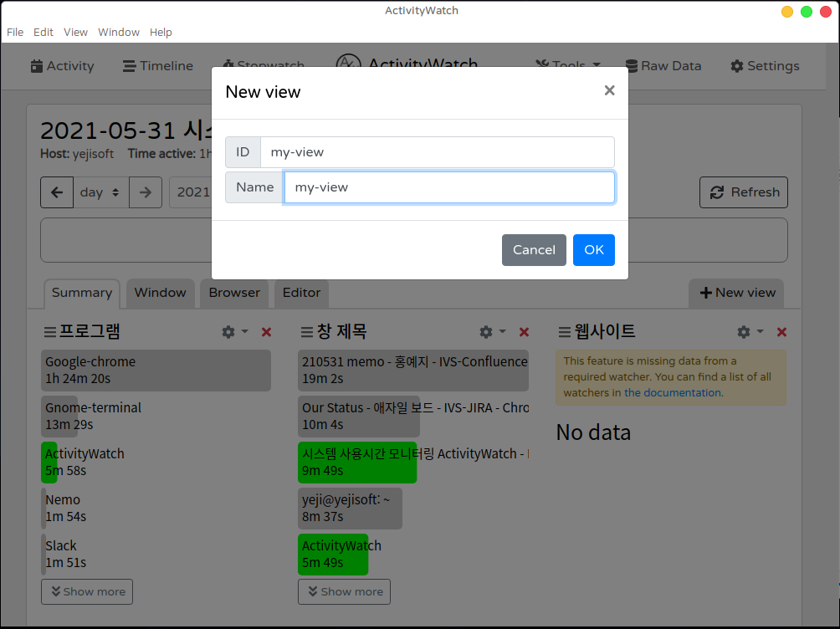
Task: Delete the 창 제목 panel via red X
Action: click(524, 332)
